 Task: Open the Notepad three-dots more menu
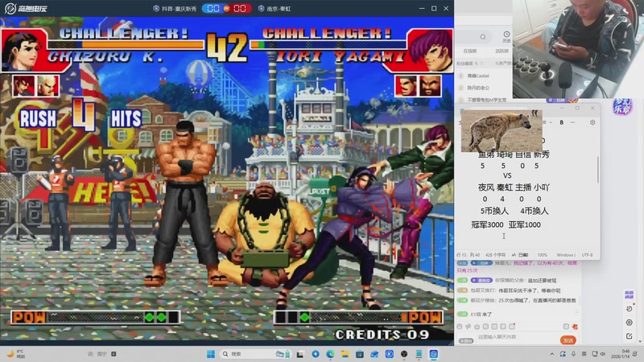click(572, 122)
